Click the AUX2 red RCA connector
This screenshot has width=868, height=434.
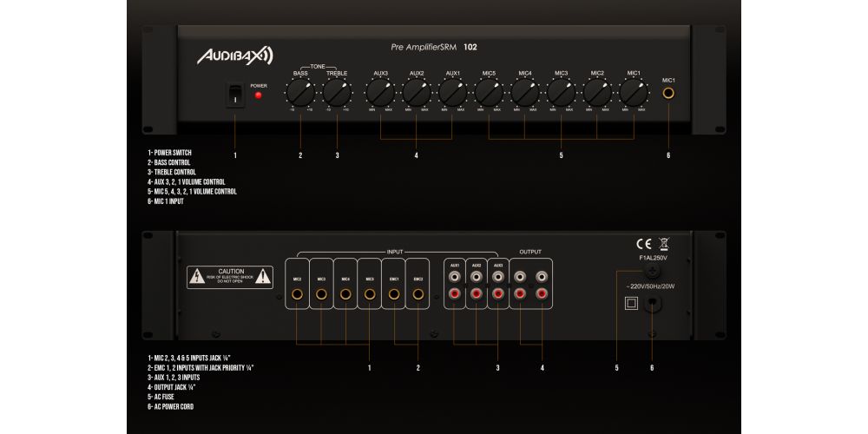click(476, 294)
